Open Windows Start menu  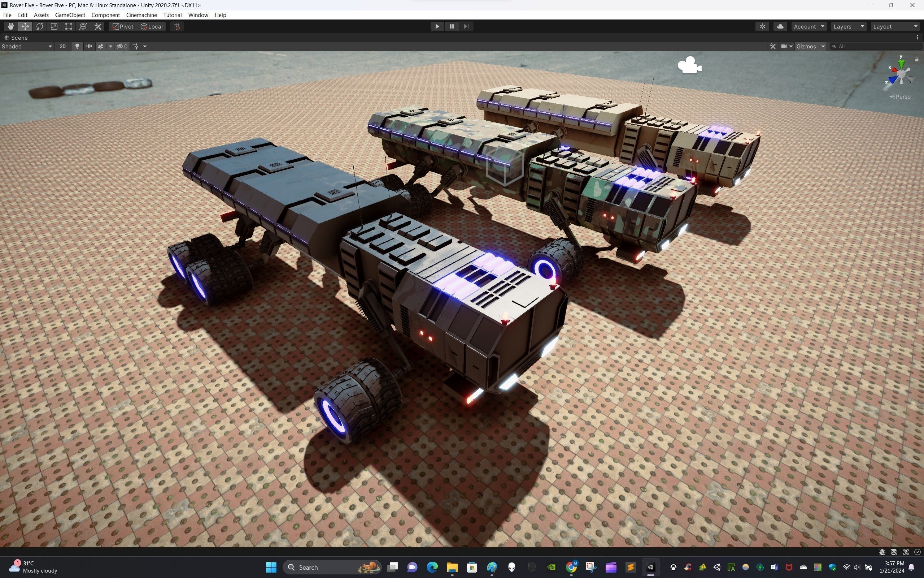[271, 567]
